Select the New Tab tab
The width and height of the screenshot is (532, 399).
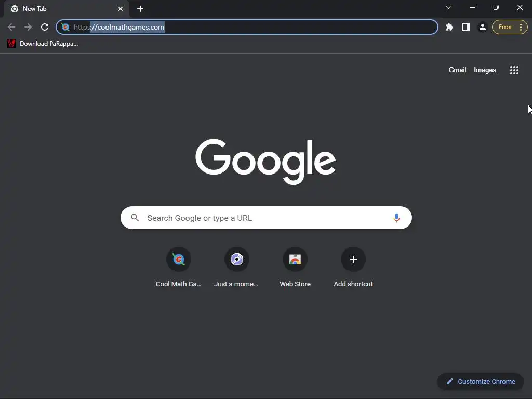click(x=66, y=9)
